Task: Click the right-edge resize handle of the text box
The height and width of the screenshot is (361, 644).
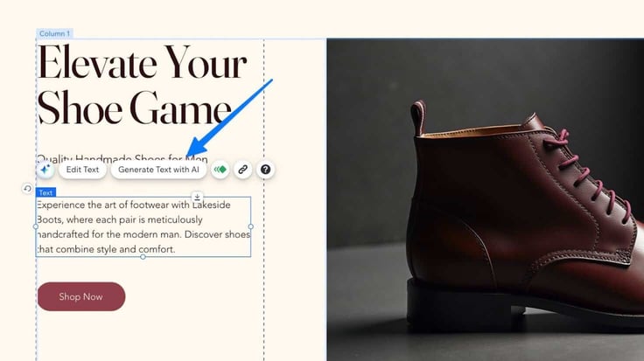Action: click(251, 226)
